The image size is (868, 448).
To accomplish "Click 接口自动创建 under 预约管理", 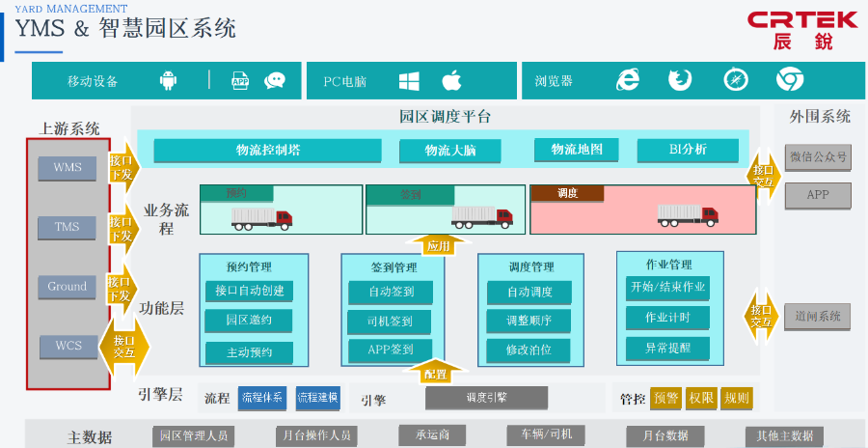I will [x=249, y=291].
